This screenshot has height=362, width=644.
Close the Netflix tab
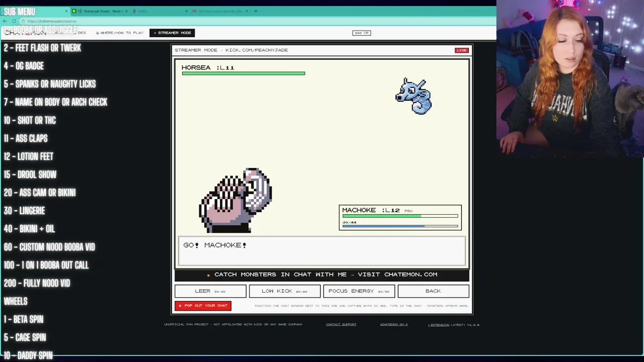click(187, 11)
